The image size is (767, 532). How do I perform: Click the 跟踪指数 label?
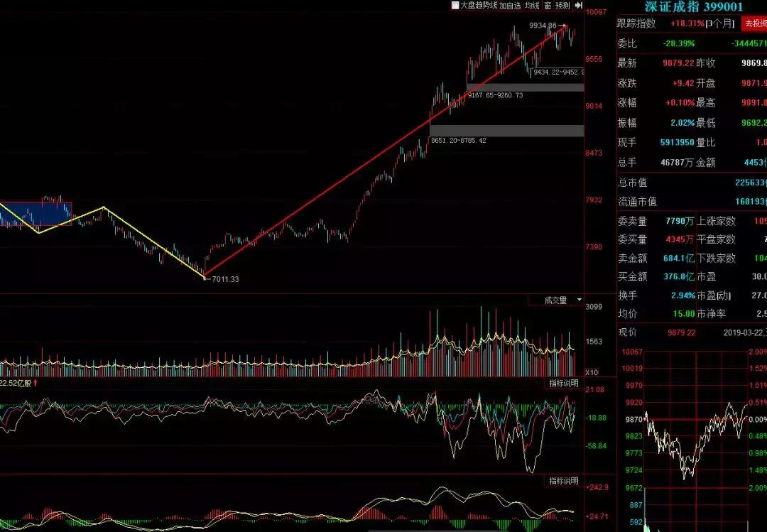pos(636,23)
